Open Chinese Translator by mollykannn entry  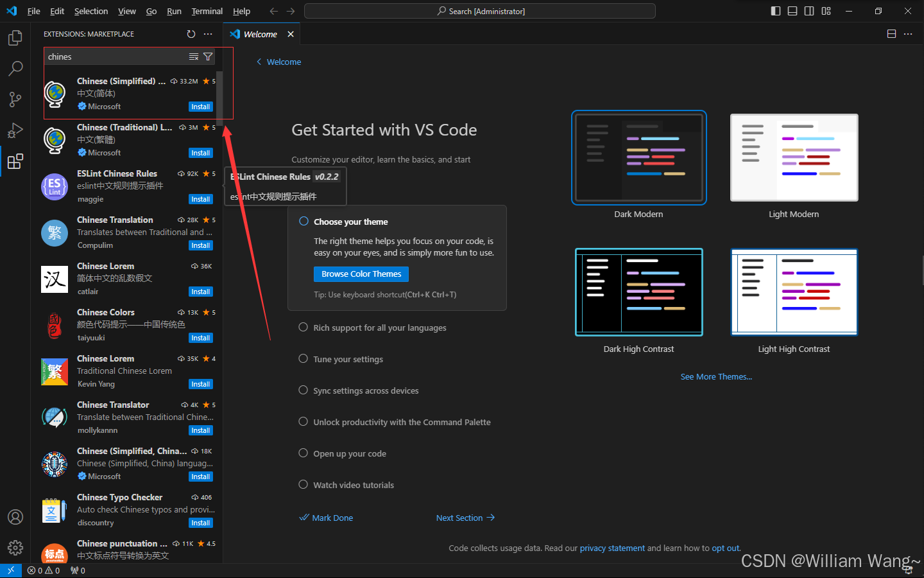pyautogui.click(x=127, y=417)
